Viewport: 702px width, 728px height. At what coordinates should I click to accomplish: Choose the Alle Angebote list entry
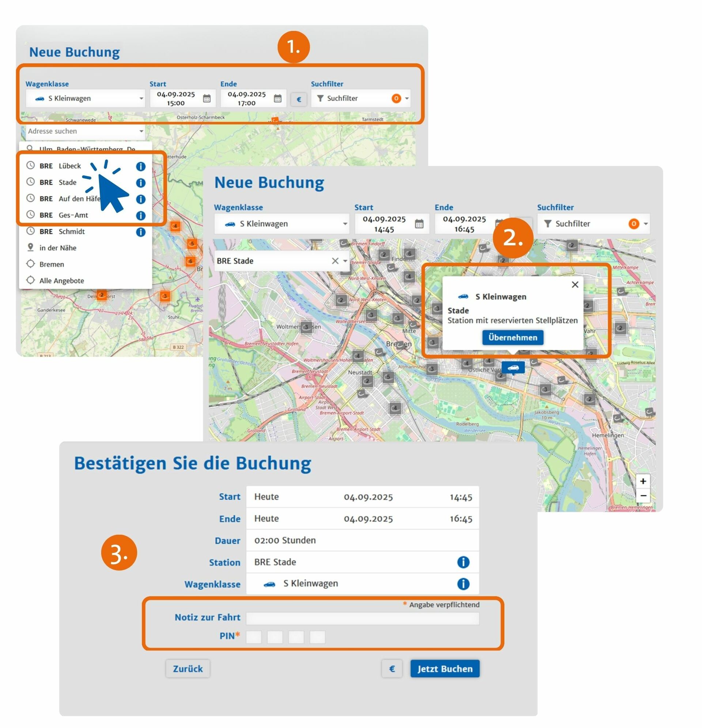pyautogui.click(x=61, y=281)
